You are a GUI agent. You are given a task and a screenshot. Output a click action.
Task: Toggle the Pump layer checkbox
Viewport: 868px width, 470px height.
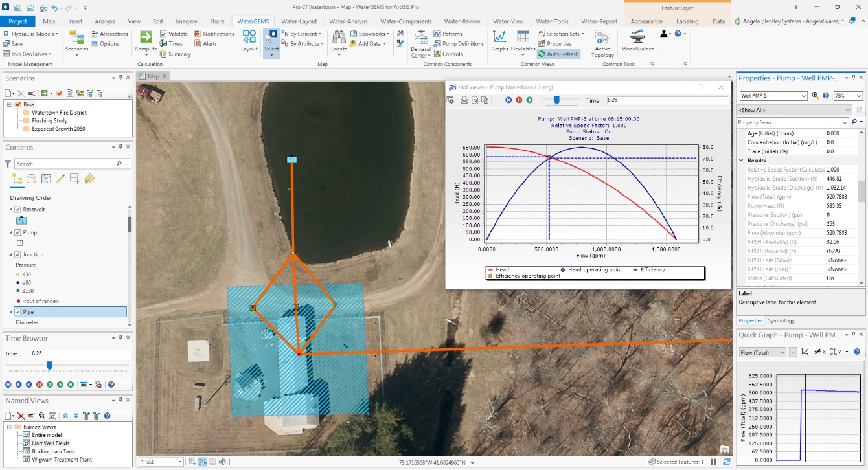tap(17, 232)
